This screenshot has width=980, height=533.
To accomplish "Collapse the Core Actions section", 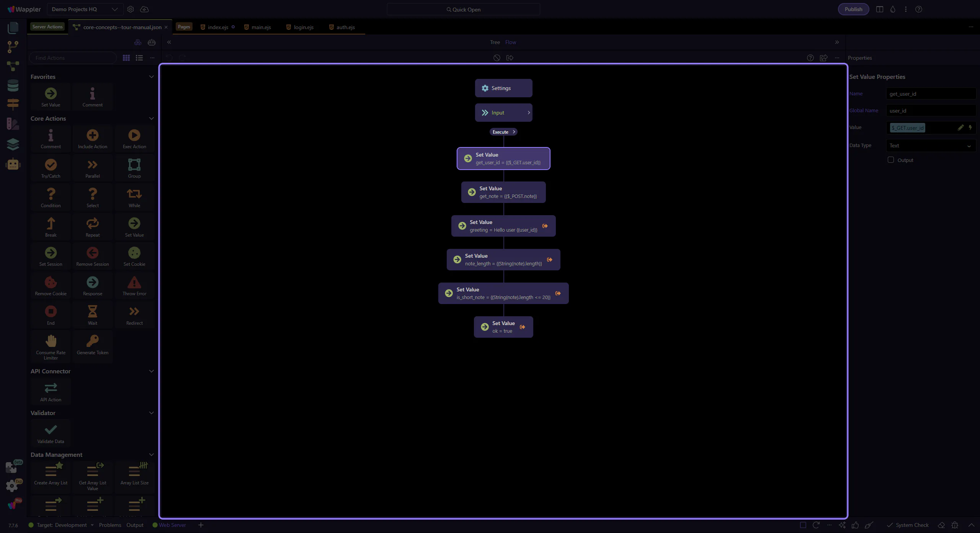I will (x=151, y=119).
